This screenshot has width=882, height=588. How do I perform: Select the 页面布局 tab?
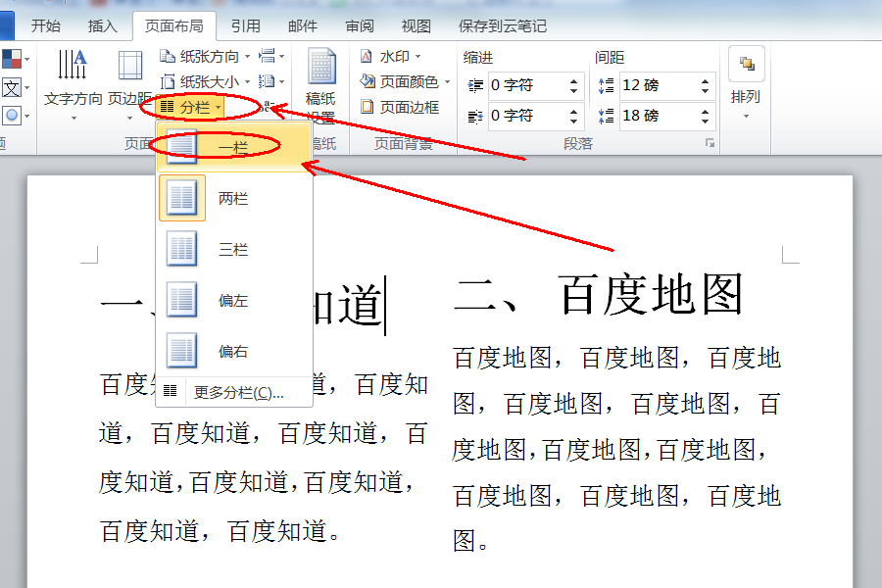pos(173,25)
